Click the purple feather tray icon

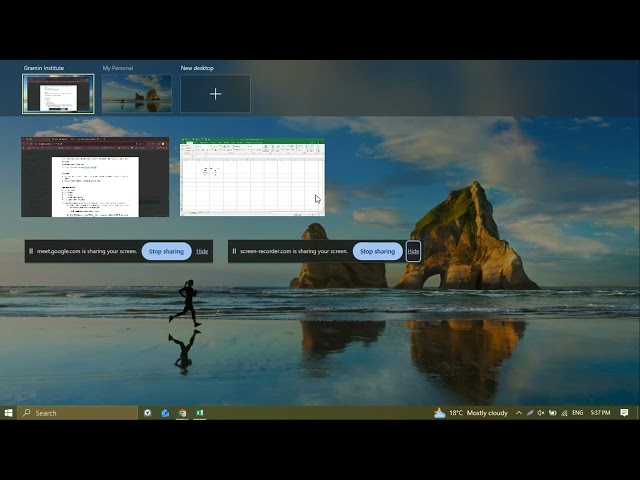[x=530, y=413]
